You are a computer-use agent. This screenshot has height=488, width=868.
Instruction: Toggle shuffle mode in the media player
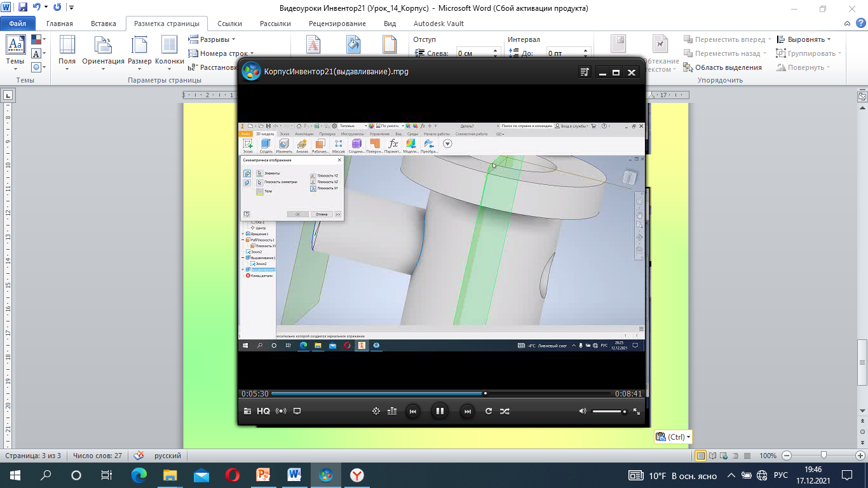click(x=505, y=411)
